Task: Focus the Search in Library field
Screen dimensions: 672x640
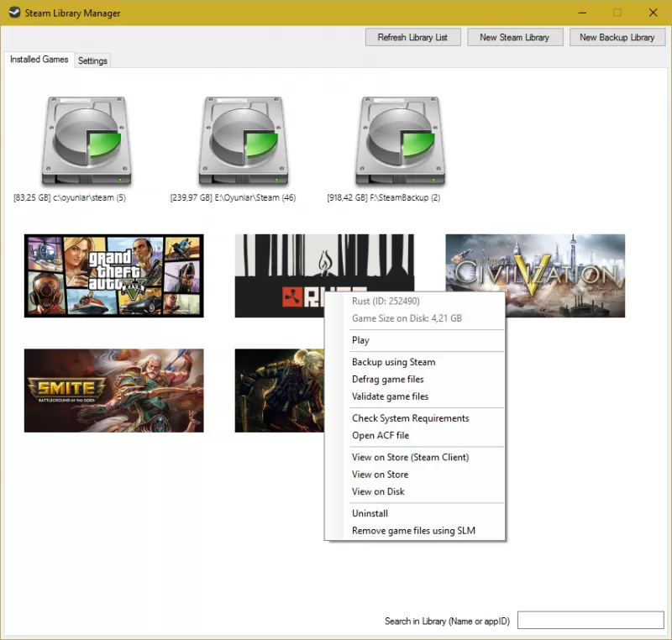Action: tap(591, 621)
